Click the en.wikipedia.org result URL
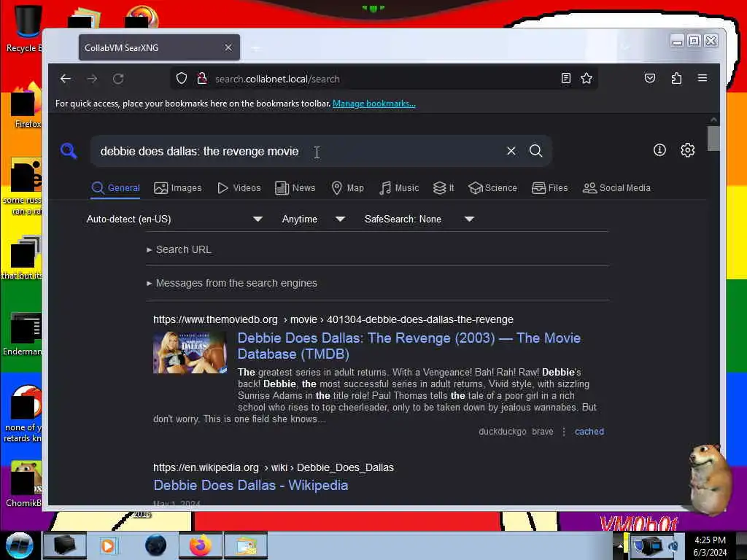The height and width of the screenshot is (560, 747). (x=274, y=467)
